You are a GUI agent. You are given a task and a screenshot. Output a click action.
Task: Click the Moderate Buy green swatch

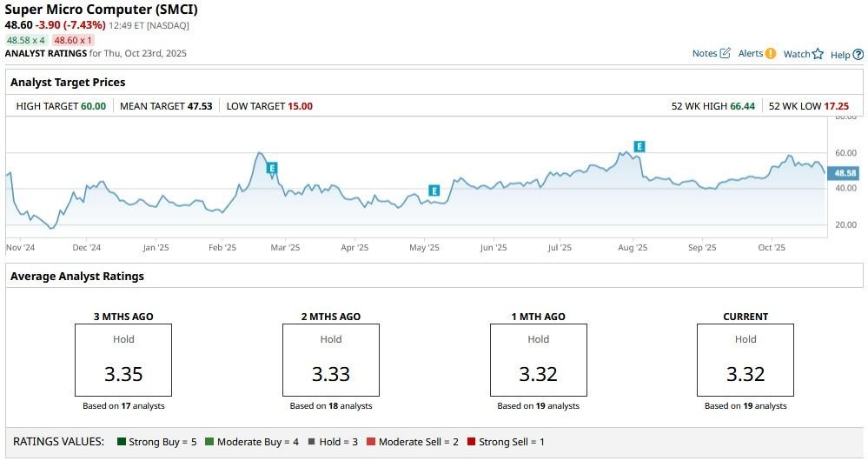click(x=209, y=442)
